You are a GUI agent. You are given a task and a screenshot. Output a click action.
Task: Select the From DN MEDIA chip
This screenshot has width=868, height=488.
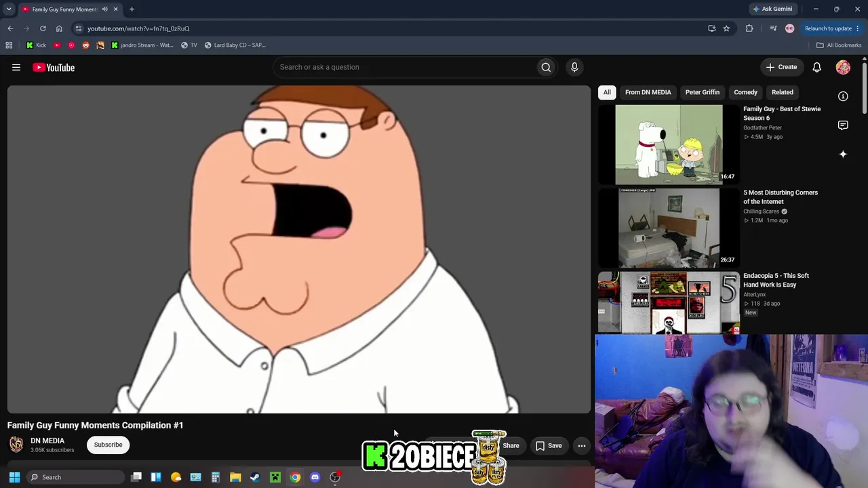[648, 92]
